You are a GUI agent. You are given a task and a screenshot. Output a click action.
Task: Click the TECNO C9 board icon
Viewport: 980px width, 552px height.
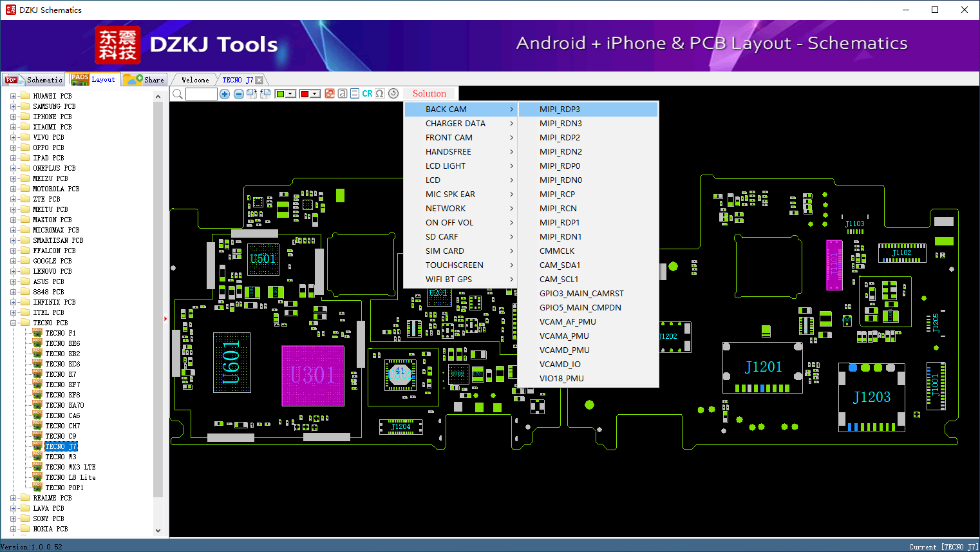tap(37, 436)
